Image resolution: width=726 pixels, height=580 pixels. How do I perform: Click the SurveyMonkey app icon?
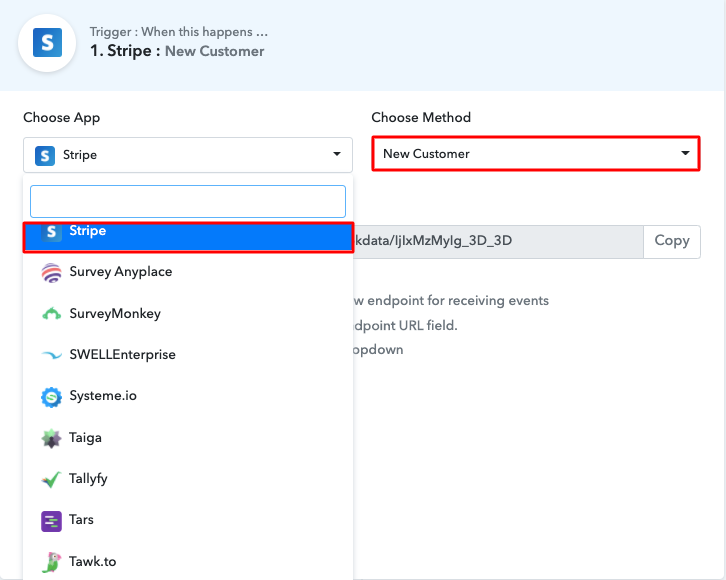[51, 314]
